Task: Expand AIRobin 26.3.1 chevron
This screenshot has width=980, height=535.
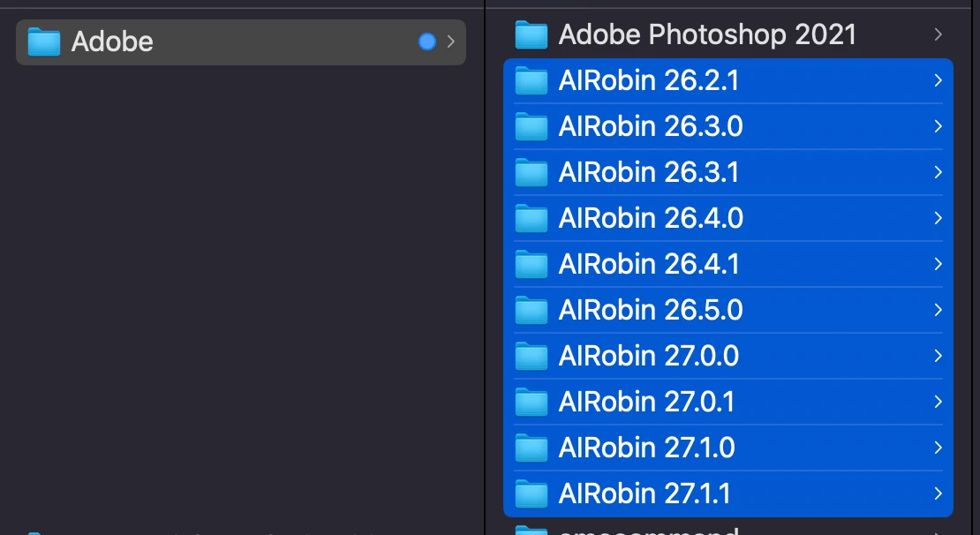Action: 939,172
